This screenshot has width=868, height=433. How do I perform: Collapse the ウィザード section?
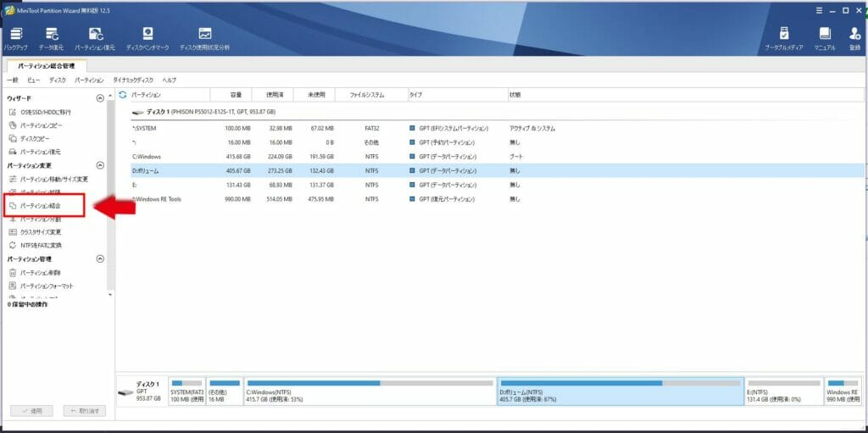tap(100, 98)
